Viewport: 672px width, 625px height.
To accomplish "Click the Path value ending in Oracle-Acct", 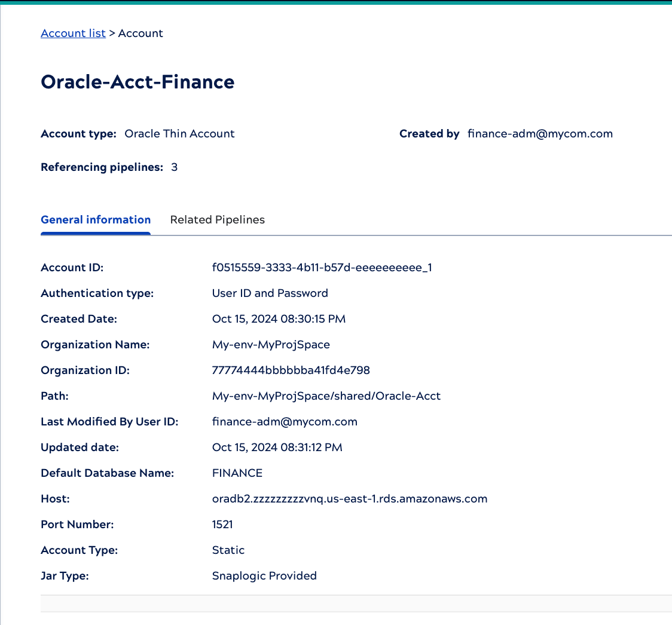I will pyautogui.click(x=326, y=396).
